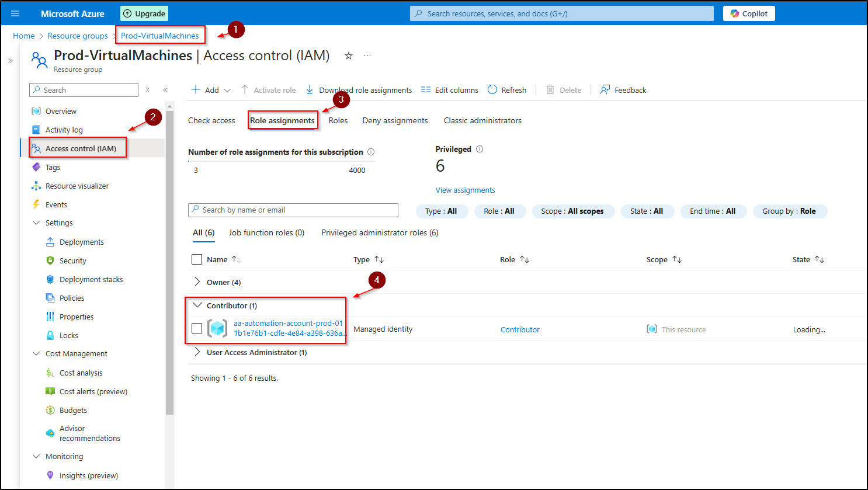Click the Refresh icon in toolbar

pyautogui.click(x=492, y=90)
